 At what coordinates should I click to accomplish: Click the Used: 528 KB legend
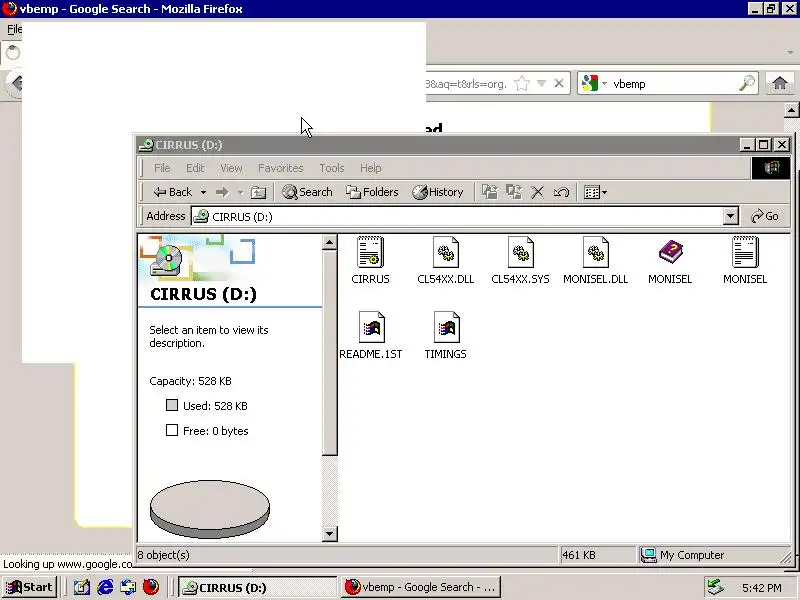tap(207, 406)
